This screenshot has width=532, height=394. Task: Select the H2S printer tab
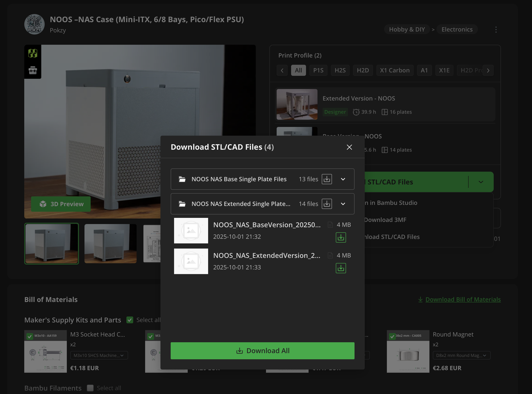point(340,70)
